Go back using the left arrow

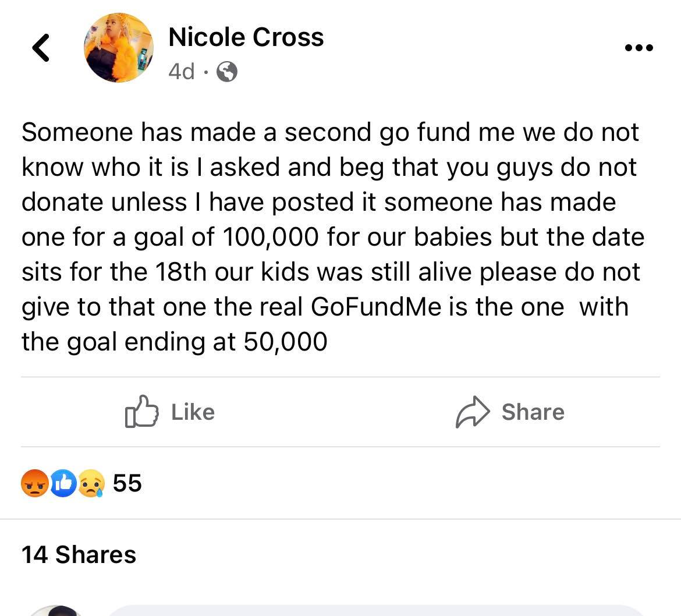click(41, 48)
